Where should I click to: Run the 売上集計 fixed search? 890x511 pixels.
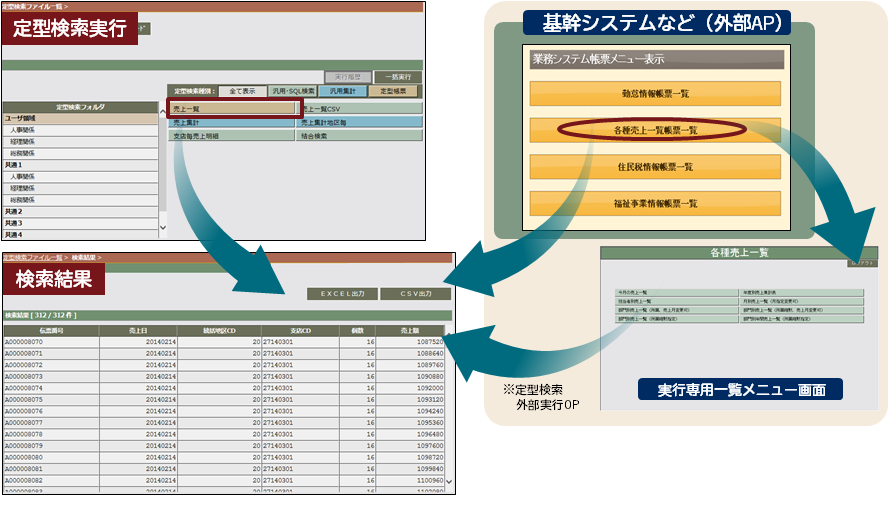[232, 122]
